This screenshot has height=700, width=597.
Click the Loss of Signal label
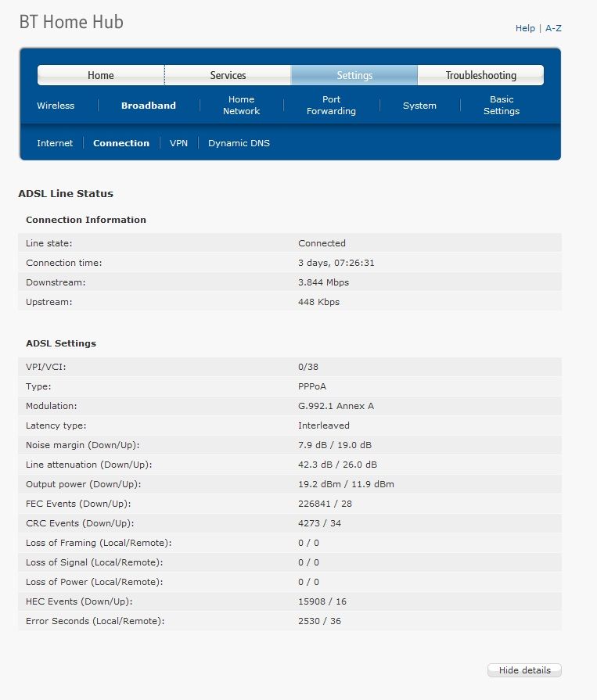point(94,562)
